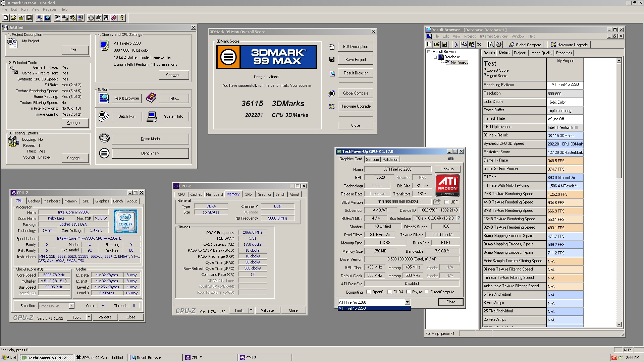
Task: Click the GPU-Z screenshot camera icon
Action: [x=450, y=159]
